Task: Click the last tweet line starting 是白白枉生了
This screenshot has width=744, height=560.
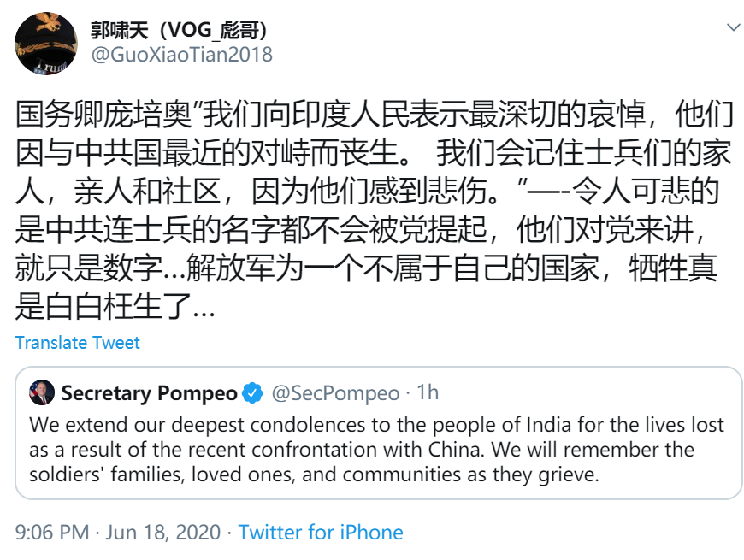Action: click(115, 307)
